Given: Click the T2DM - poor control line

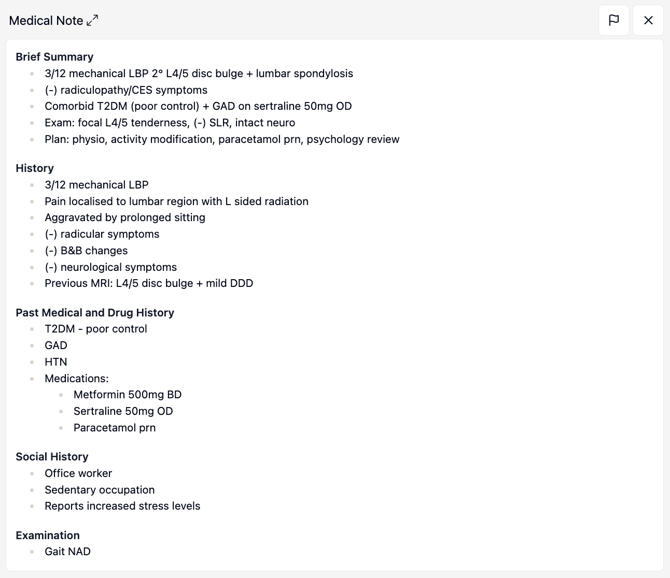Looking at the screenshot, I should coord(96,329).
